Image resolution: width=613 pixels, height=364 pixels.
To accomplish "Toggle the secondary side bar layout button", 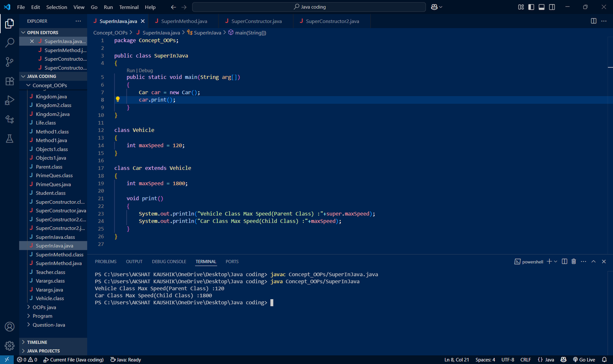I will pos(552,7).
